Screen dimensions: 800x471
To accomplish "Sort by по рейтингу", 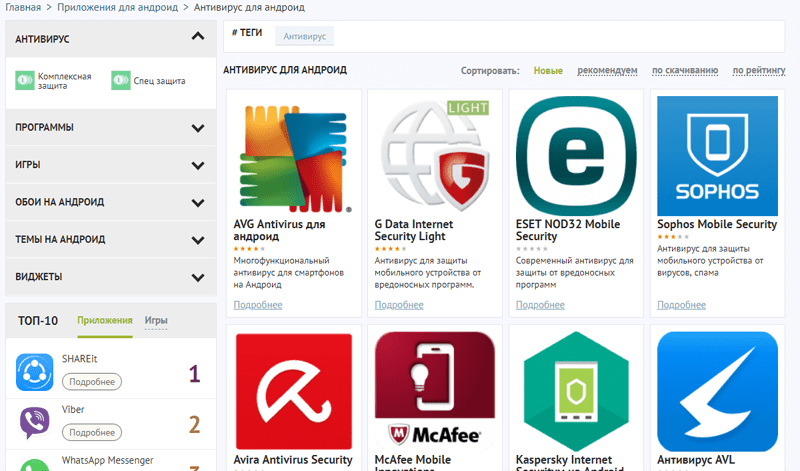I will pyautogui.click(x=759, y=70).
